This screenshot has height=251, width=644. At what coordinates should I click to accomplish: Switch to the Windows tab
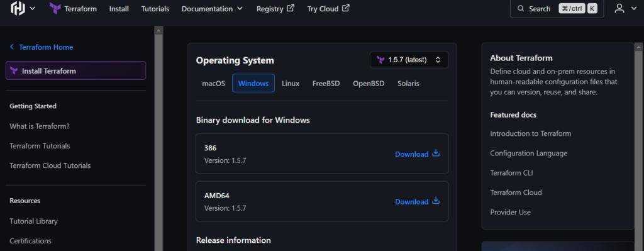click(253, 84)
